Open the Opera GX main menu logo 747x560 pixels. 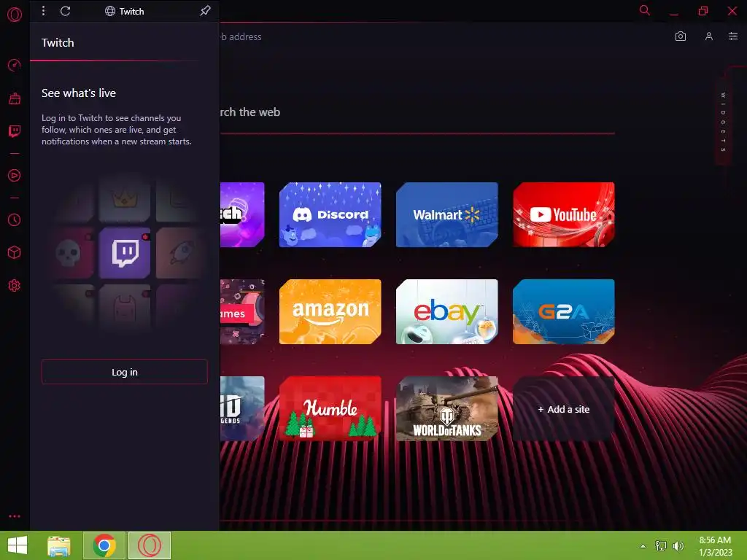tap(15, 15)
